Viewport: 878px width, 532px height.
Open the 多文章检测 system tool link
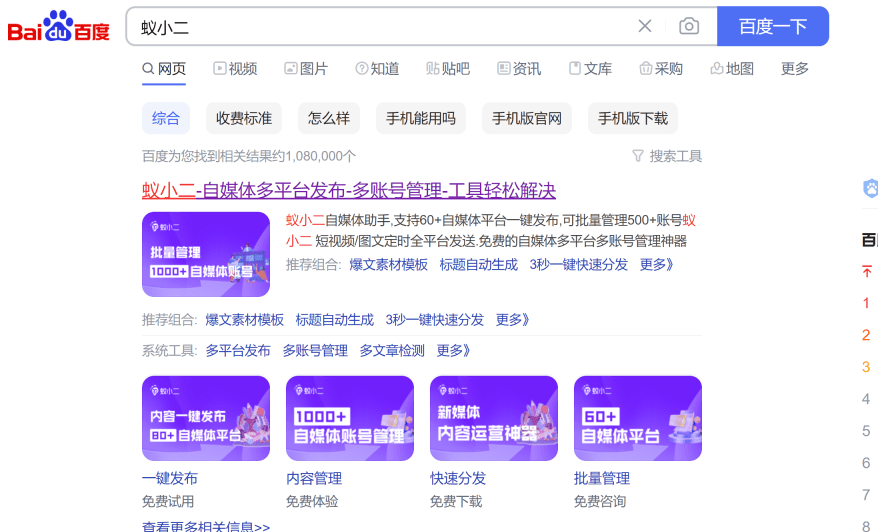[x=392, y=351]
